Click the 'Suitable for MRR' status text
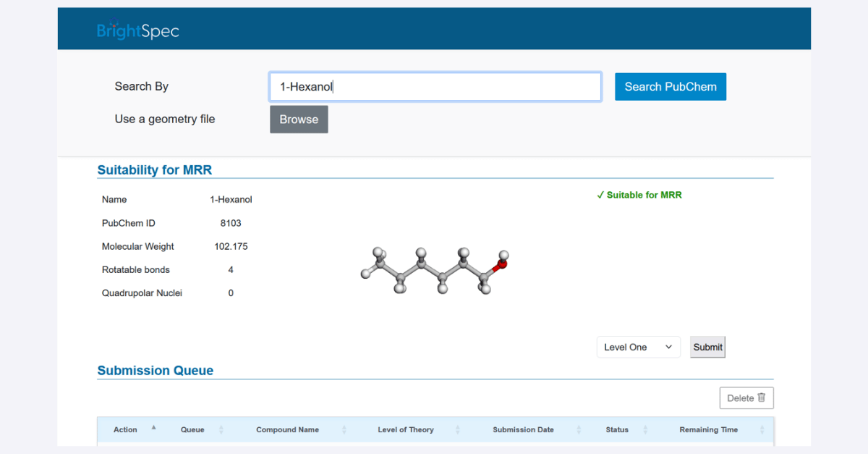This screenshot has height=454, width=868. pyautogui.click(x=639, y=195)
